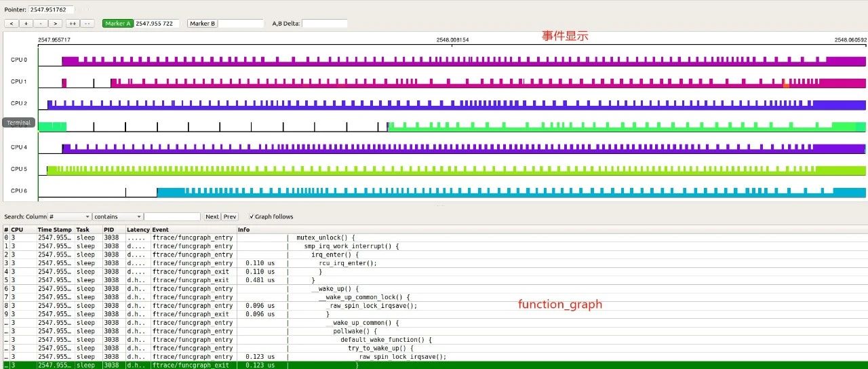This screenshot has height=369, width=868.
Task: Sort by the Event column header
Action: [x=193, y=229]
